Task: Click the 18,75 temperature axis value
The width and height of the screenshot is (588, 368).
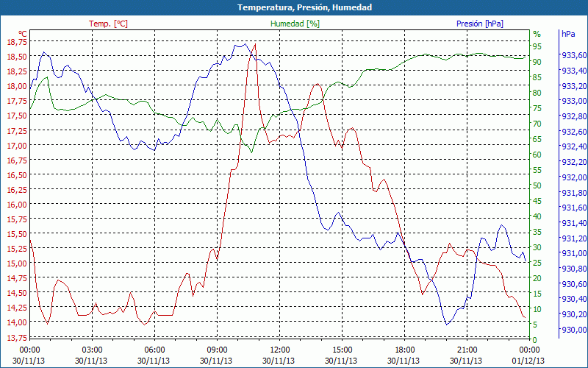Action: pyautogui.click(x=17, y=42)
